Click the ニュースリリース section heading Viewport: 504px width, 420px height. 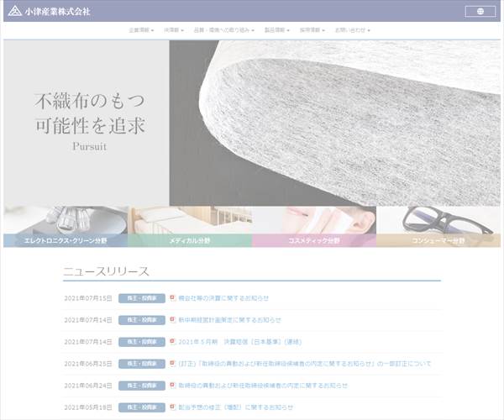click(x=106, y=271)
